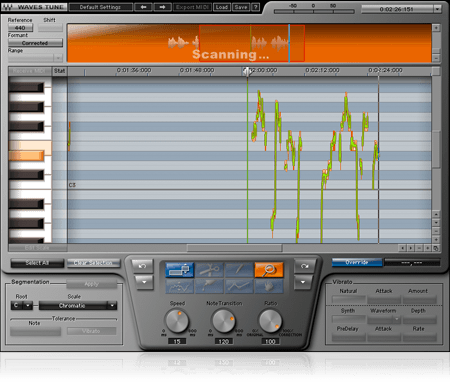Zoom out vertically with minus button

coord(436,231)
